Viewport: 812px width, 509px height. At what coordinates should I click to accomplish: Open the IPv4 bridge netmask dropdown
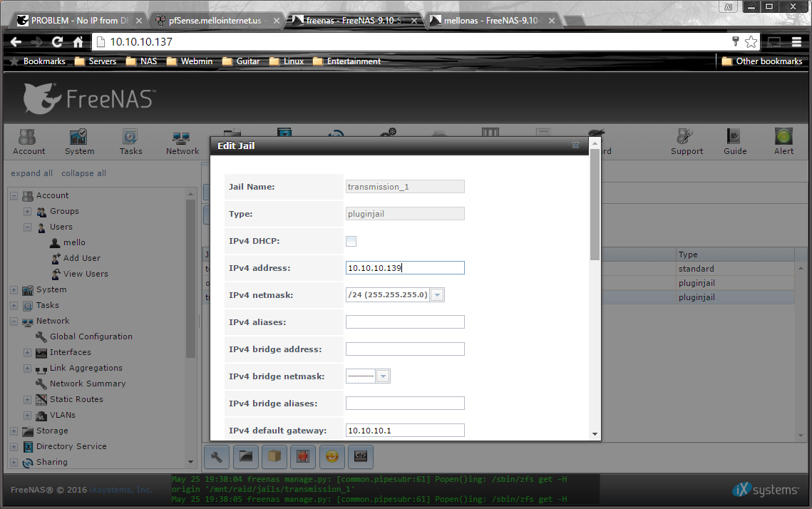(384, 376)
